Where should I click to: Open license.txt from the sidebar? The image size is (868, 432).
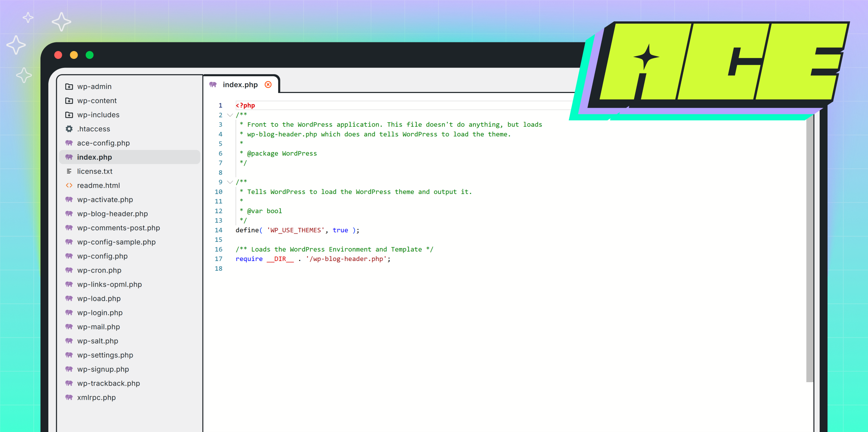click(x=95, y=171)
